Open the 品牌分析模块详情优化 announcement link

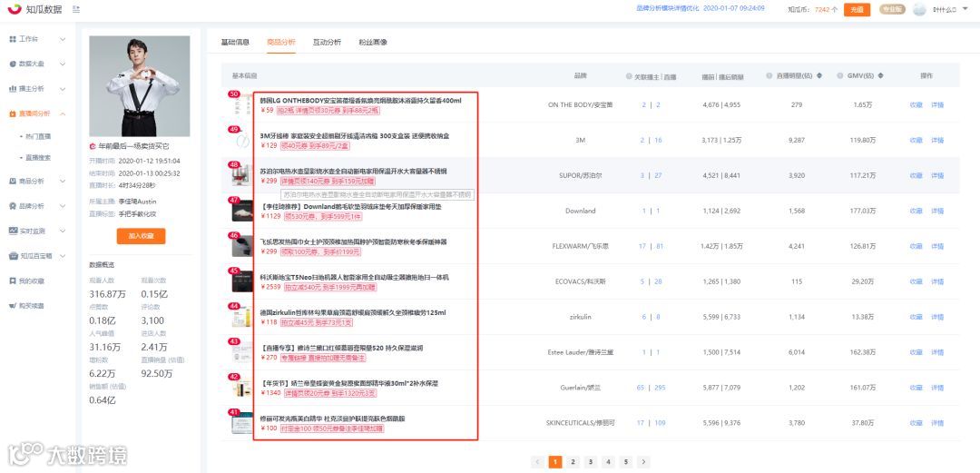[668, 9]
